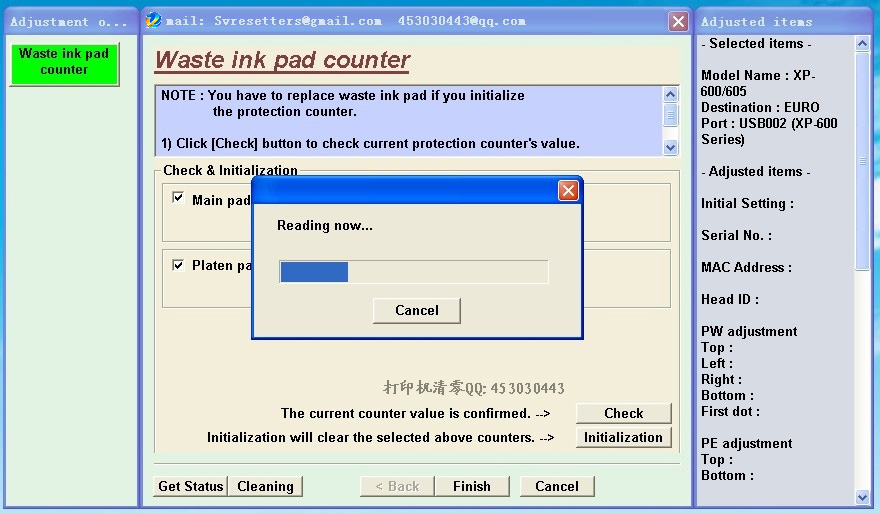Viewport: 880px width, 514px height.
Task: Click the 'Serial No. :' label
Action: 736,236
